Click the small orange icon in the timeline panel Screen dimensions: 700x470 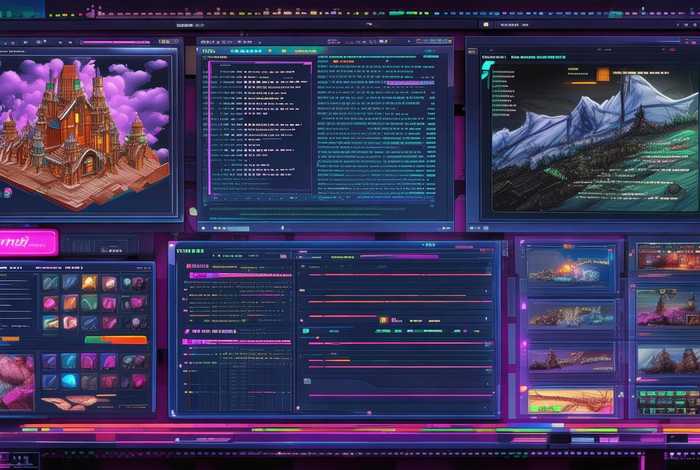click(383, 319)
